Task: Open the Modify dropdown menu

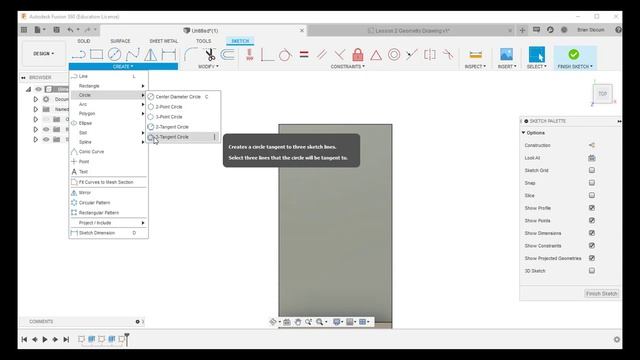Action: 208,66
